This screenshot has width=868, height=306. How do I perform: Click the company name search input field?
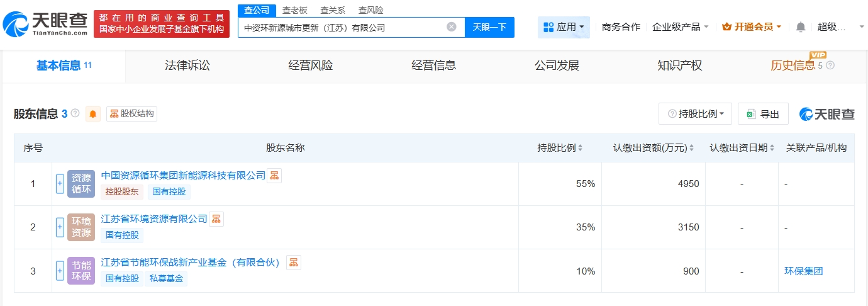343,27
